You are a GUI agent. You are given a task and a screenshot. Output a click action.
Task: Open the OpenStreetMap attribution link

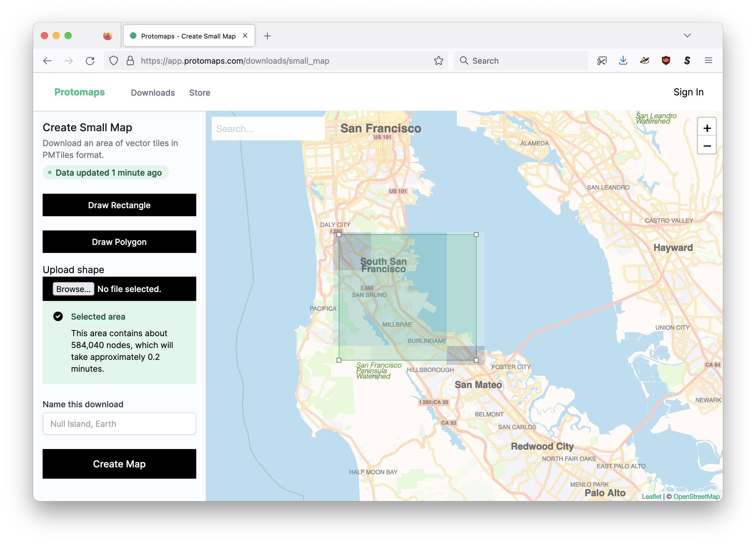(697, 497)
